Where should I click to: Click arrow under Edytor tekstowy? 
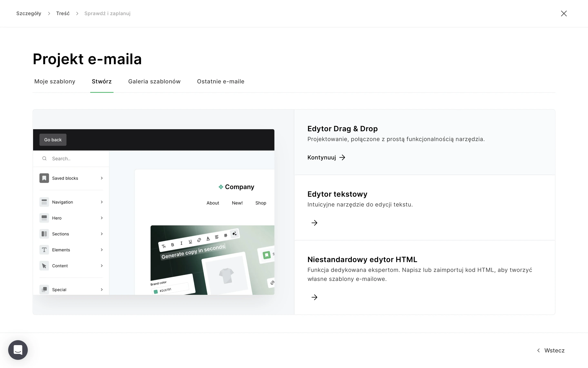314,223
